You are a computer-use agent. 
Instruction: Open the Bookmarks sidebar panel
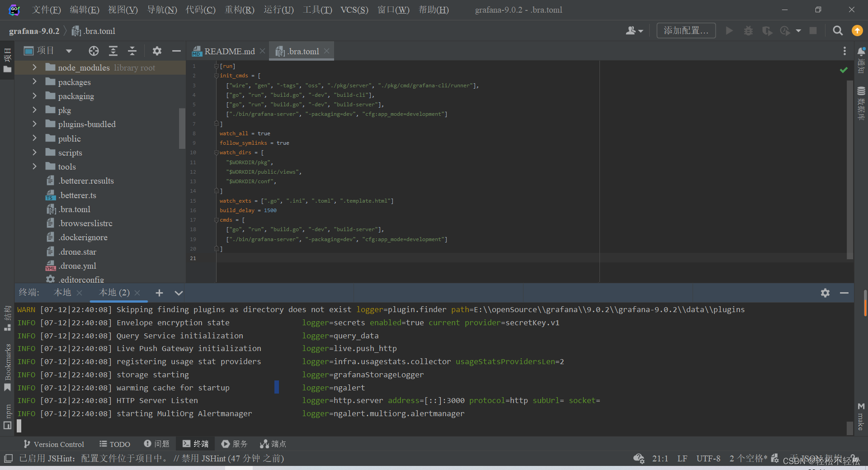click(x=7, y=367)
